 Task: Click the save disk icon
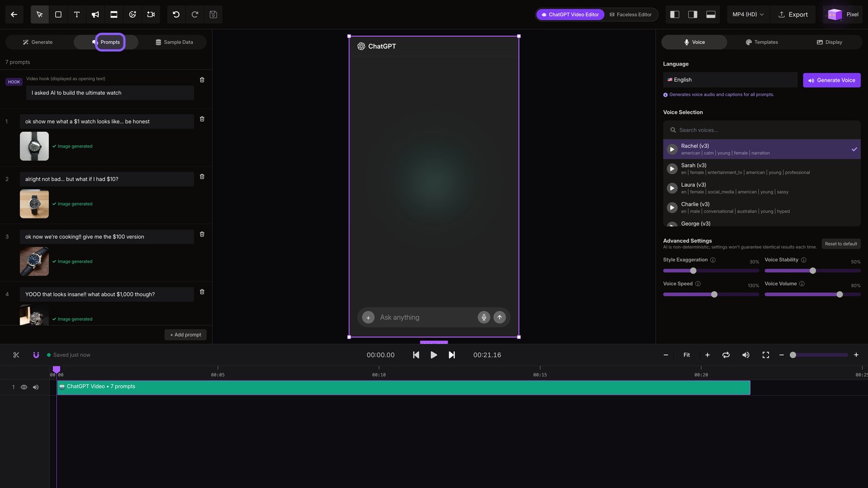click(x=213, y=15)
